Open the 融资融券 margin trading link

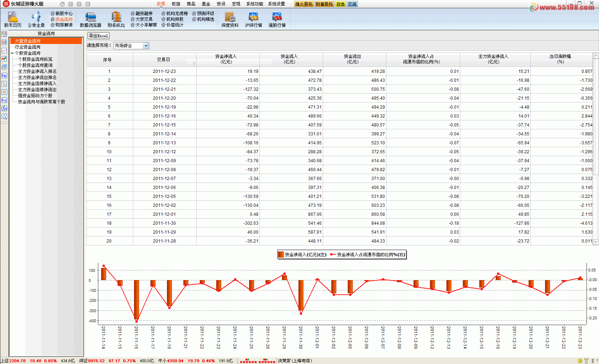tap(142, 14)
